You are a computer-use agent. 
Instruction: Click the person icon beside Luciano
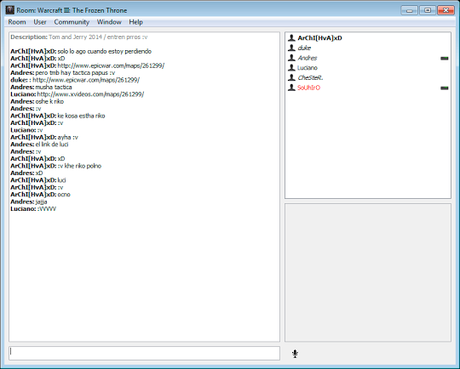(292, 68)
